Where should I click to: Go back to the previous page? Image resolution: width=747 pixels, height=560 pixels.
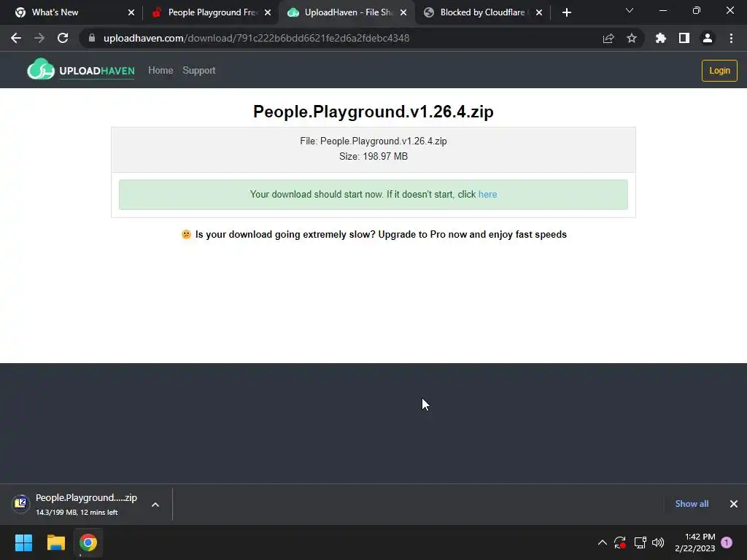click(x=16, y=38)
